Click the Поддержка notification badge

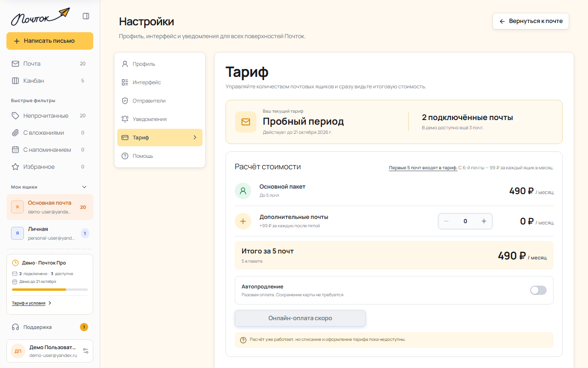84,327
